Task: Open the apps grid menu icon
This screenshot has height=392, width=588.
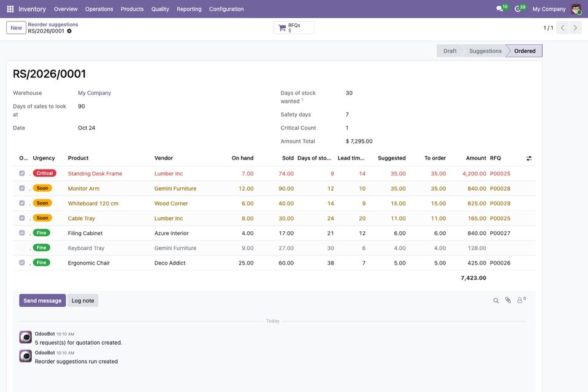Action: (10, 9)
